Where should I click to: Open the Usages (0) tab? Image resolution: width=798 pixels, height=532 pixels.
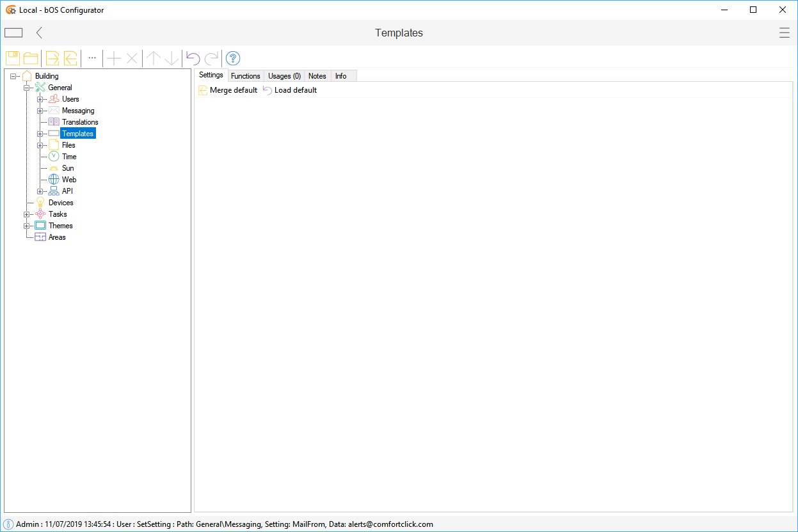285,76
